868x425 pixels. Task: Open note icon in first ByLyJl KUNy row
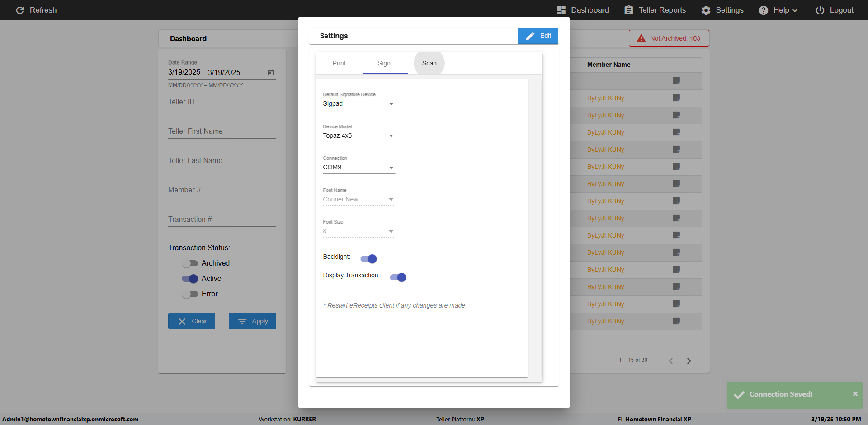click(x=676, y=98)
